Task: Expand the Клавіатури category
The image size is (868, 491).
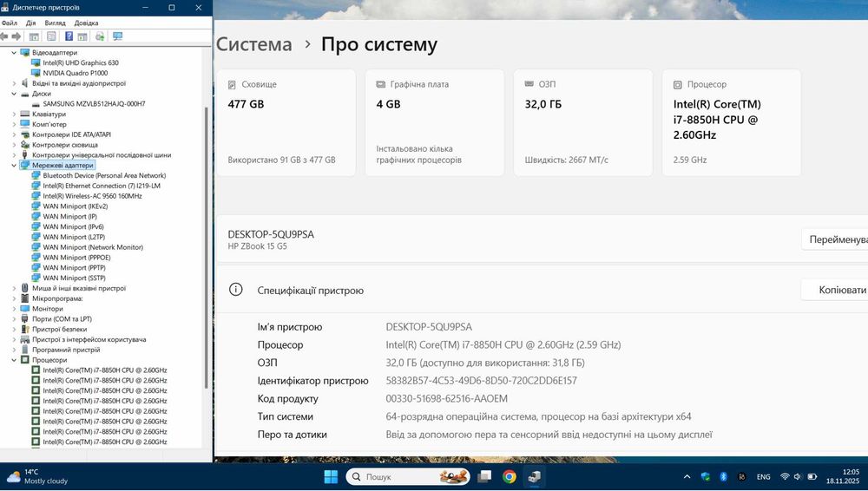Action: pos(15,114)
